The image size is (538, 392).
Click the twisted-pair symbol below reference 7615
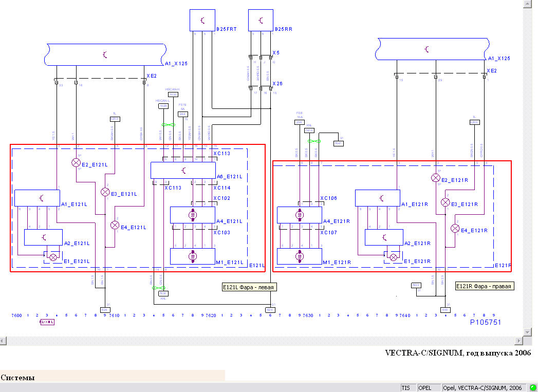[314, 141]
